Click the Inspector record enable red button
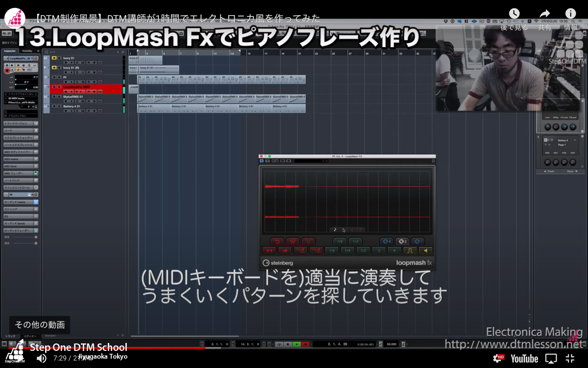 pos(7,70)
